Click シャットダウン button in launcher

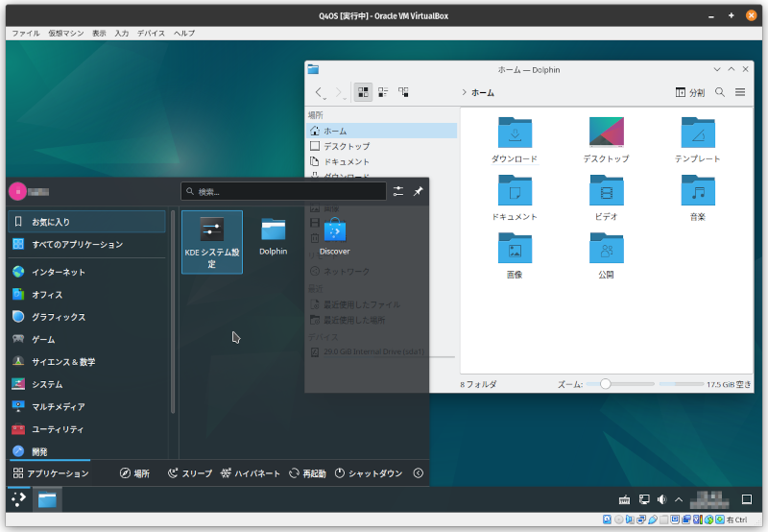coord(369,473)
